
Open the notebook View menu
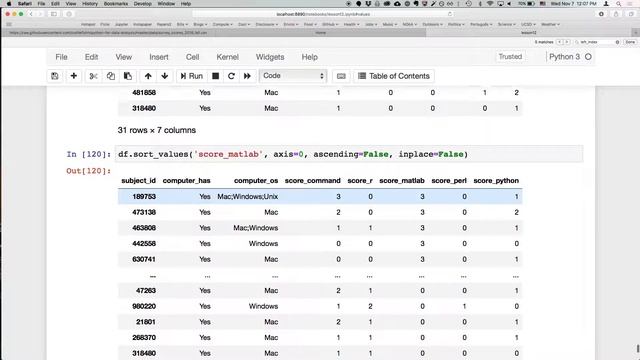(x=123, y=57)
